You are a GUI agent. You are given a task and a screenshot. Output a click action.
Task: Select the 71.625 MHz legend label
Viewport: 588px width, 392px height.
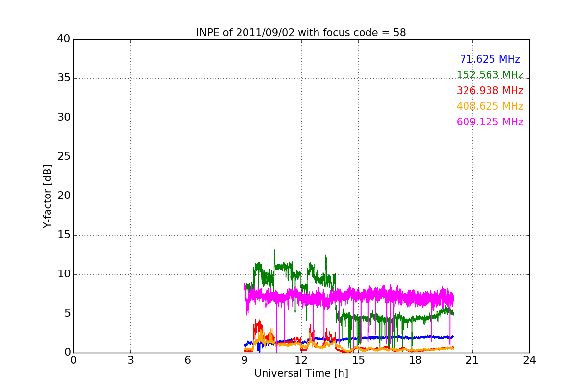coord(490,59)
